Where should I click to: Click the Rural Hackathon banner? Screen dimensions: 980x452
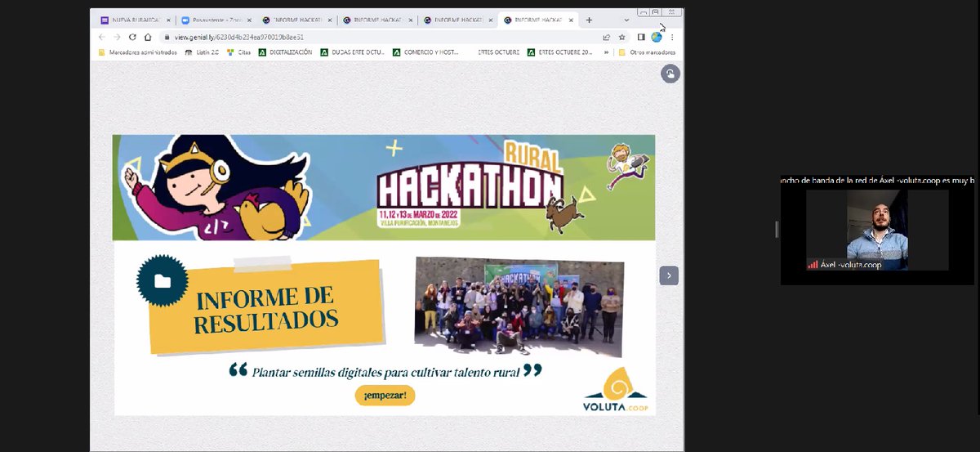coord(384,188)
